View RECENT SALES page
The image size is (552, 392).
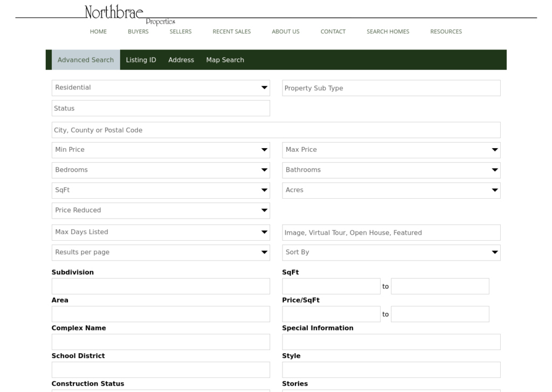(232, 32)
